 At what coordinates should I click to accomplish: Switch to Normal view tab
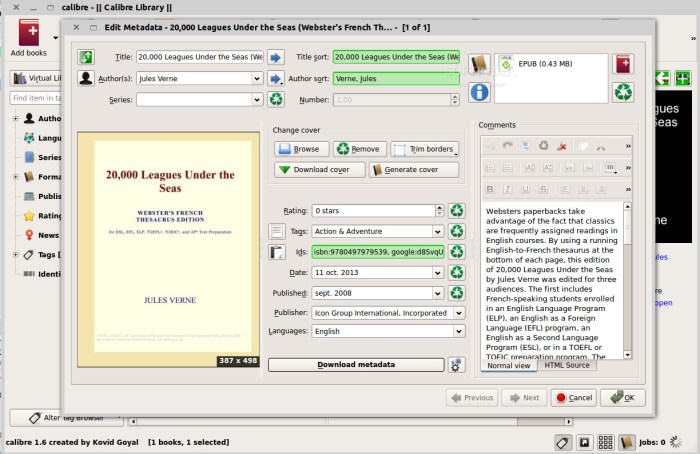508,366
